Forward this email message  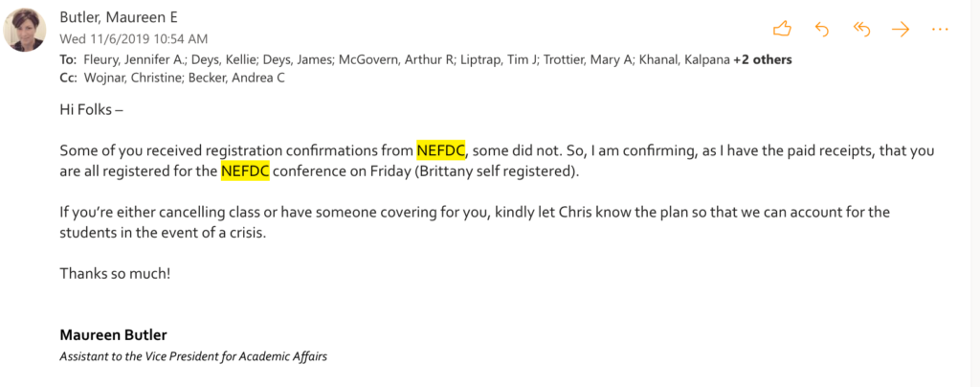(x=900, y=29)
